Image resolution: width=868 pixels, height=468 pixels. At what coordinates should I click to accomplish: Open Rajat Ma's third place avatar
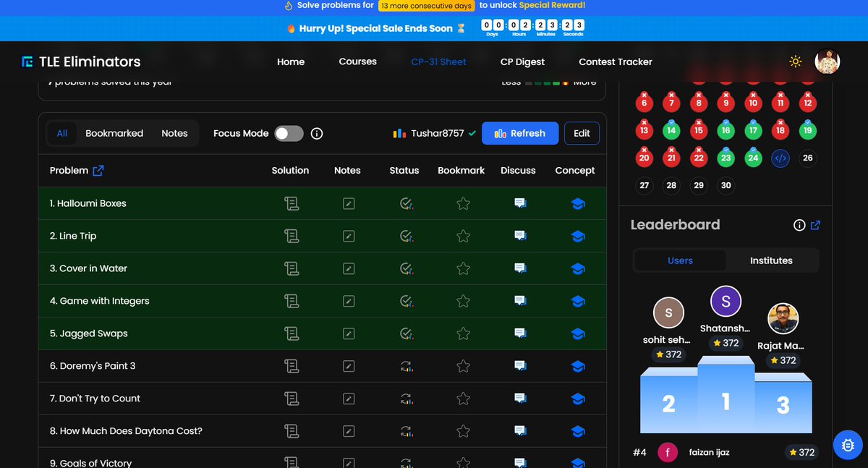[783, 318]
